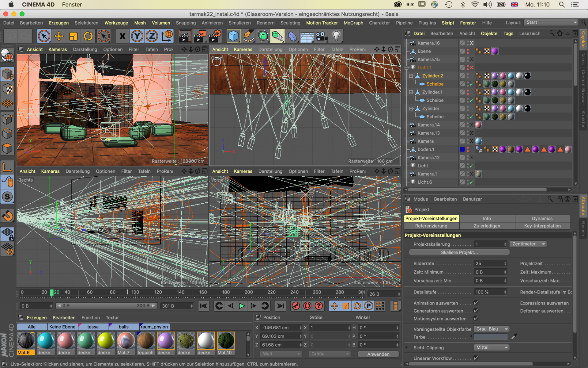
Task: Select the teppich material thumbnail
Action: tap(145, 343)
